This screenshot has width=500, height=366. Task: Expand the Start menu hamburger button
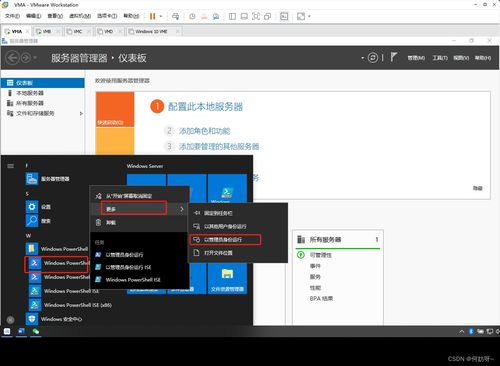[11, 166]
